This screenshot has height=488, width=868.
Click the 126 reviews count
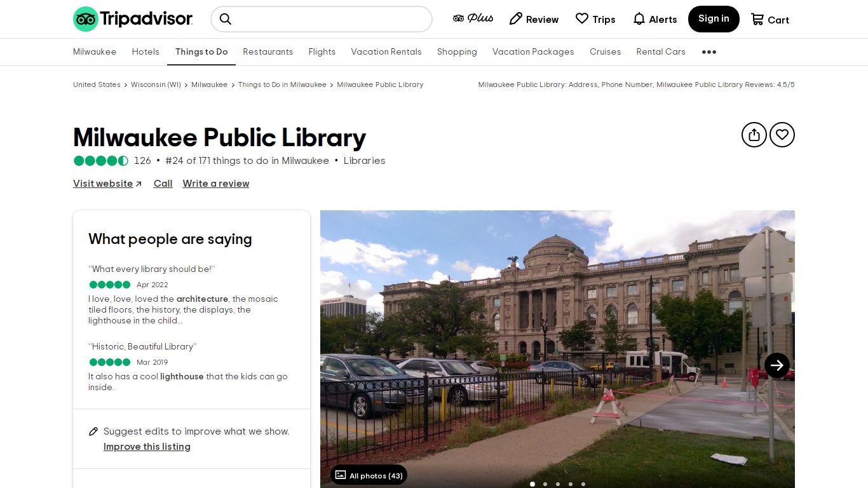click(142, 161)
